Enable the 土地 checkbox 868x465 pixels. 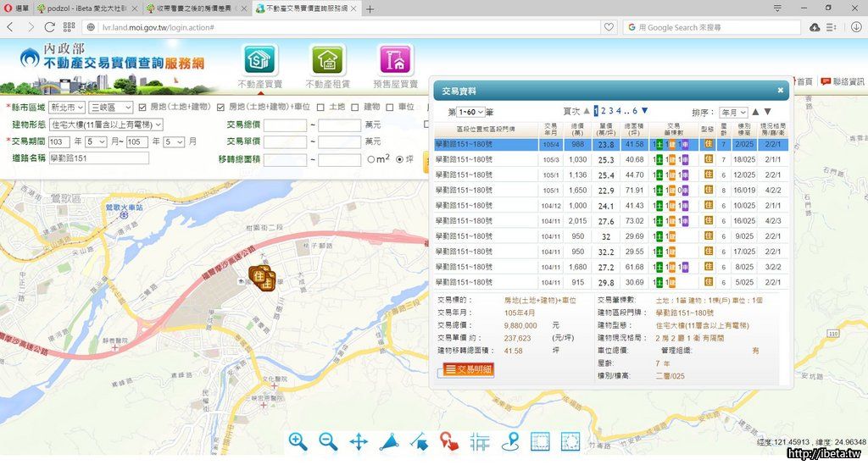pyautogui.click(x=320, y=108)
